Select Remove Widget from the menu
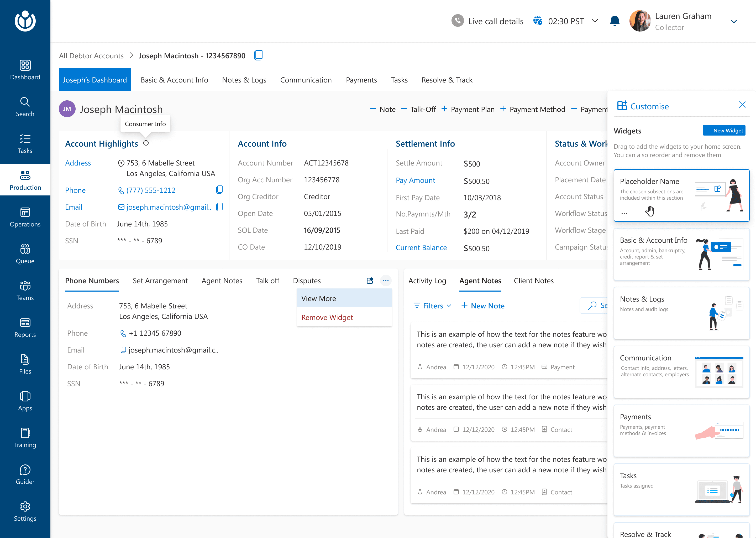The width and height of the screenshot is (756, 538). pyautogui.click(x=327, y=317)
